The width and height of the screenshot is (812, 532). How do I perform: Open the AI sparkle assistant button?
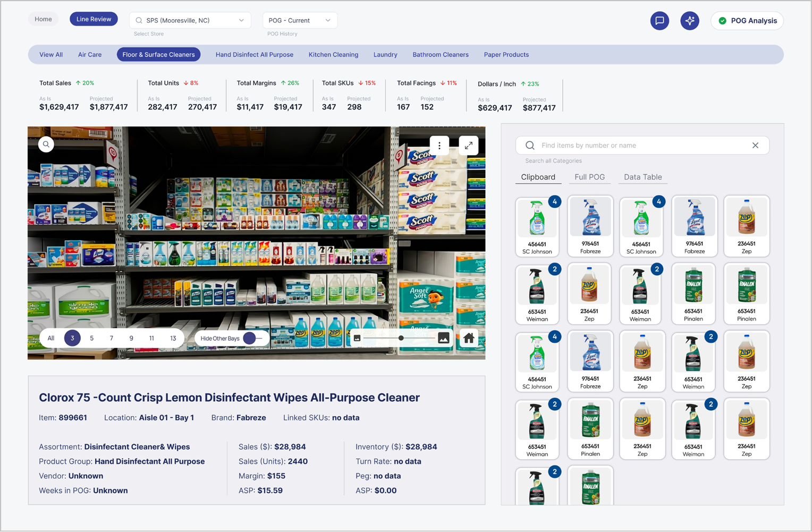pyautogui.click(x=690, y=21)
